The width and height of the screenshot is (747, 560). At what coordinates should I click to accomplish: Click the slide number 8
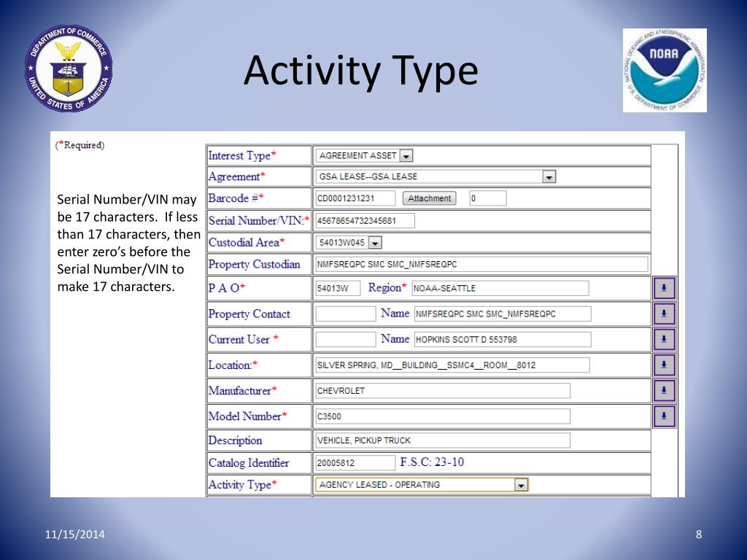699,534
